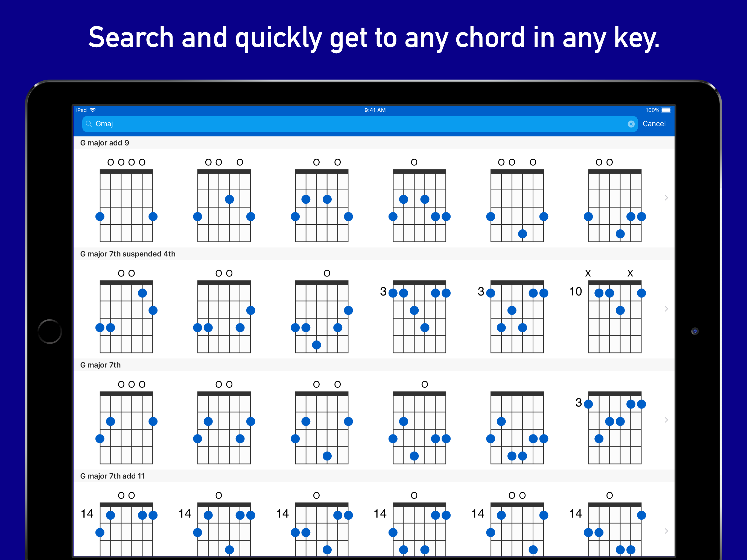The height and width of the screenshot is (560, 747).
Task: Tap the Wi-Fi status icon
Action: 93,110
